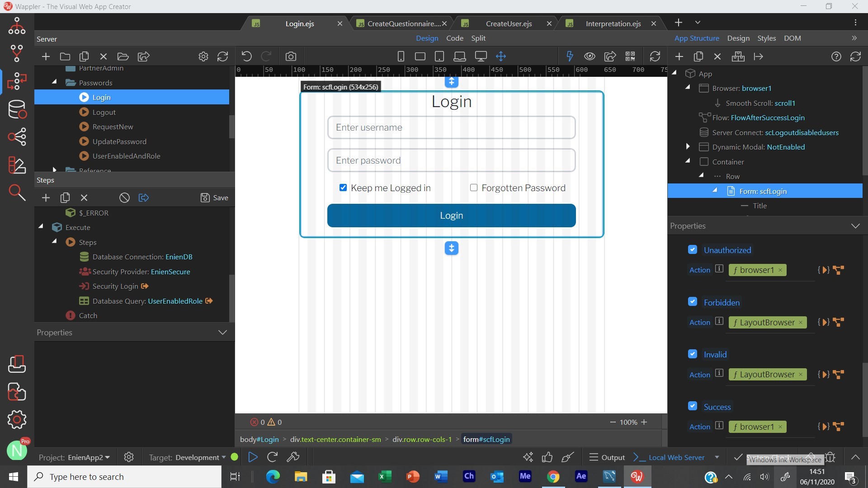868x488 pixels.
Task: Click the screenshot camera icon in design toolbar
Action: click(x=291, y=56)
